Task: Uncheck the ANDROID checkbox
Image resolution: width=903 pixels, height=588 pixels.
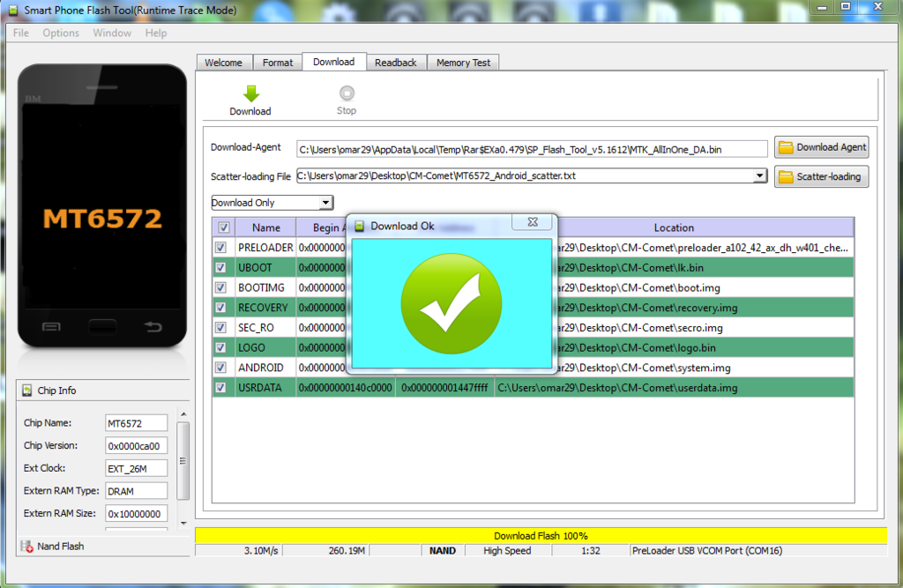Action: coord(220,368)
